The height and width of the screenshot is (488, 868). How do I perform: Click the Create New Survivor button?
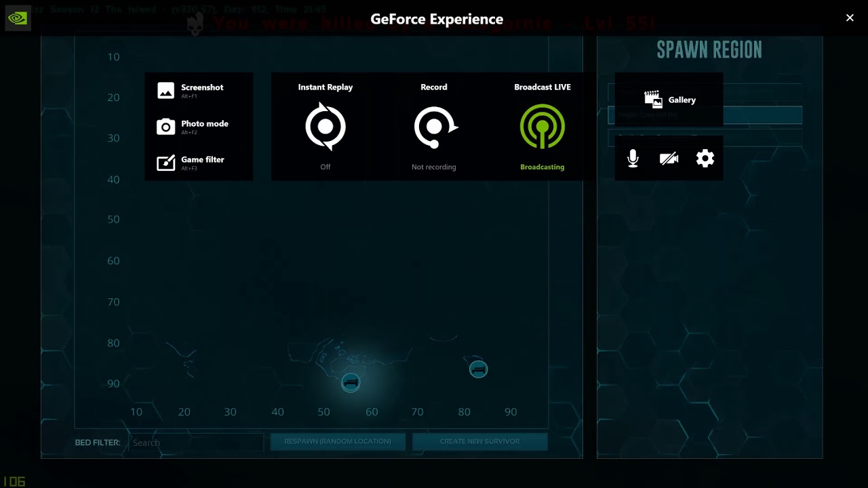tap(479, 441)
